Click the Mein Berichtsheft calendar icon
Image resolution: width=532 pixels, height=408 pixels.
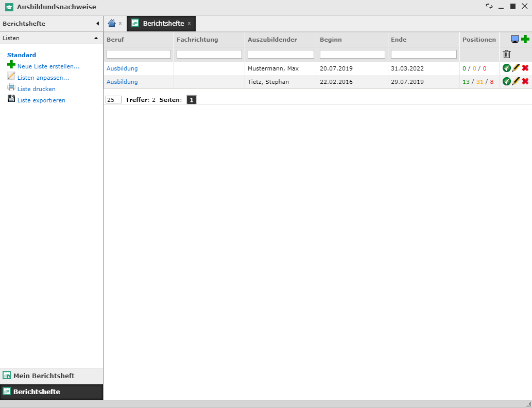[x=7, y=375]
